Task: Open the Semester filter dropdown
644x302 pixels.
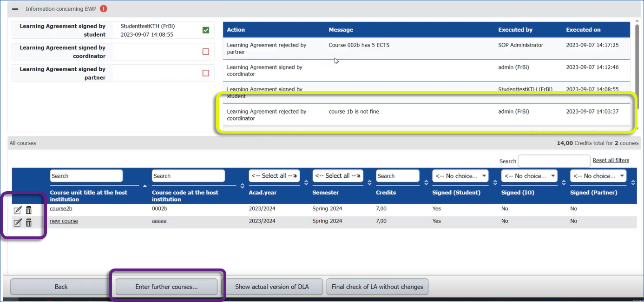Action: point(338,176)
